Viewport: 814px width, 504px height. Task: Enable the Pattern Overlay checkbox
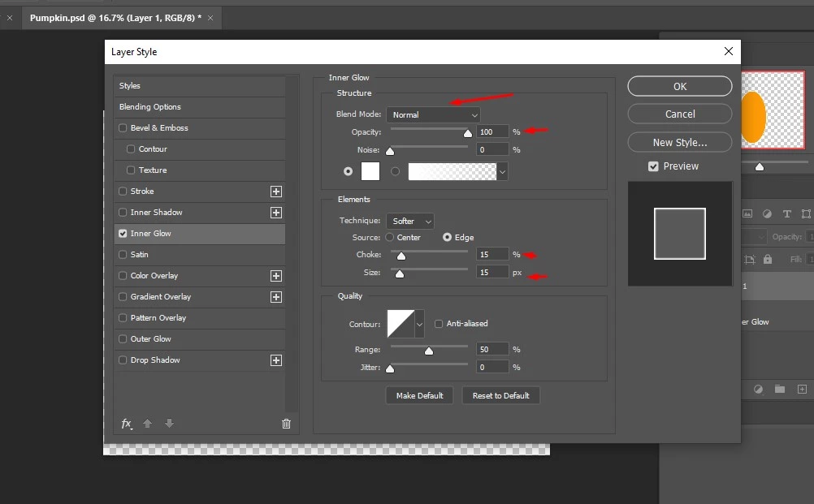click(123, 318)
